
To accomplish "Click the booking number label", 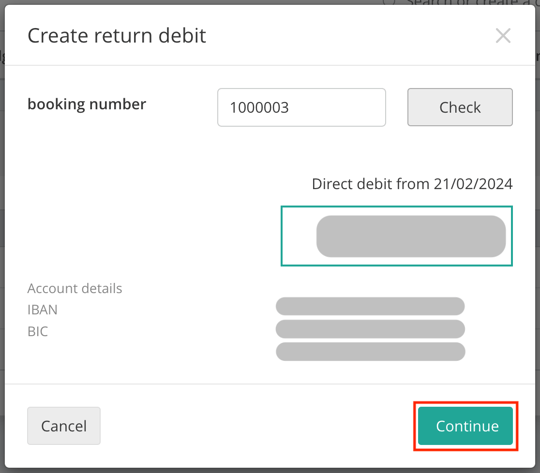I will 87,104.
